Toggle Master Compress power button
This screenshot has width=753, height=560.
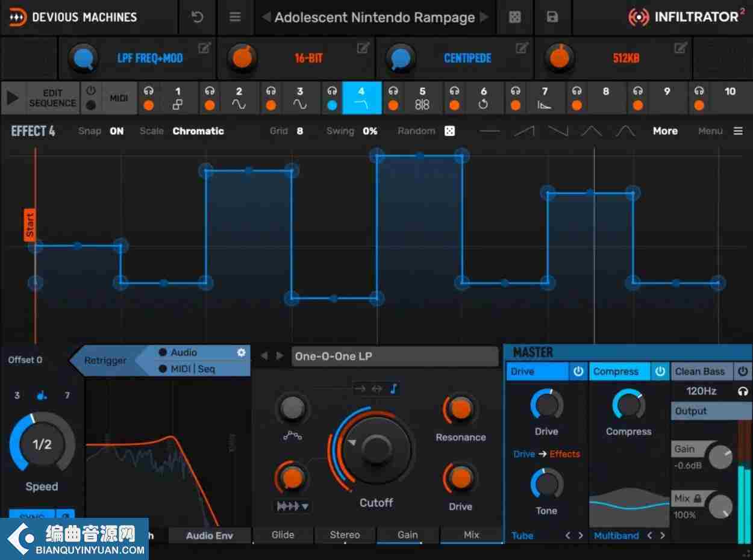[x=660, y=372]
